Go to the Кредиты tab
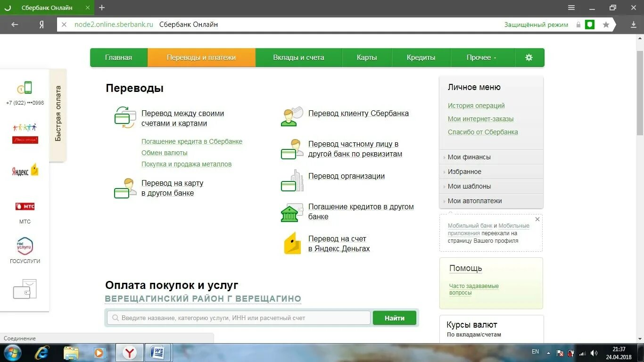This screenshot has width=644, height=362. 421,58
